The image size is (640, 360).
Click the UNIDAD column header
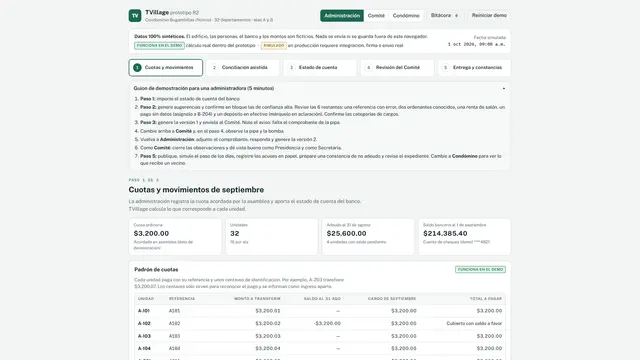146,299
